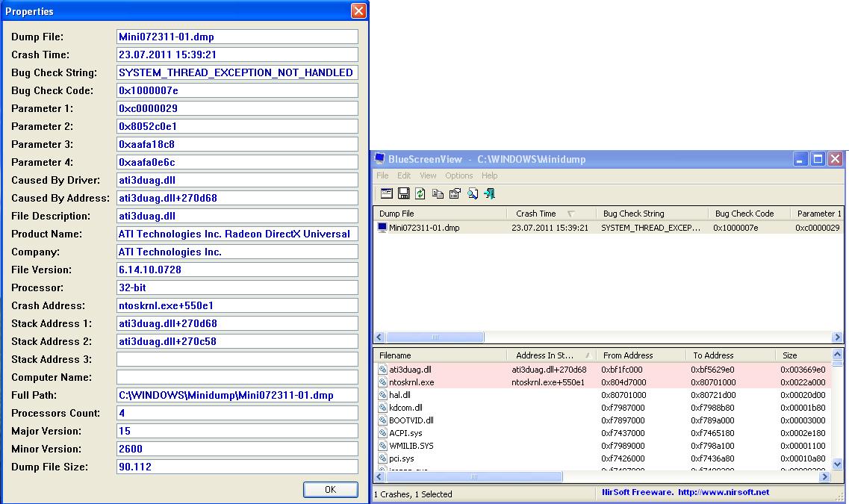This screenshot has width=849, height=504.
Task: Click the Refresh toolbar icon
Action: point(420,193)
